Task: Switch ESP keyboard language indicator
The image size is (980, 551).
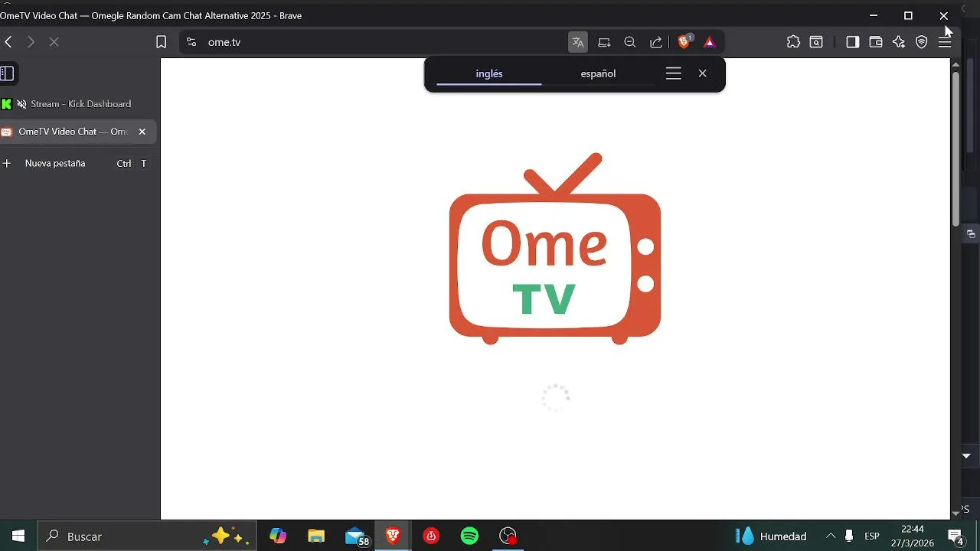Action: [871, 536]
